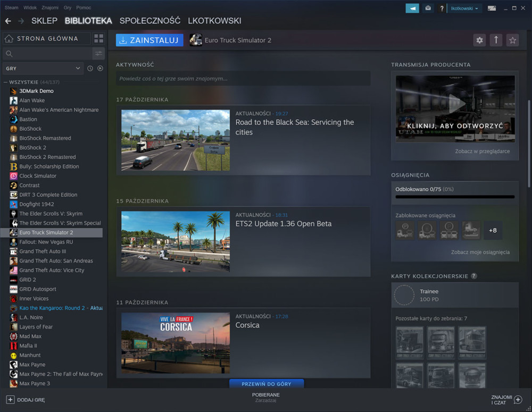Click the Znajomi i Czat plus icon

click(x=518, y=399)
